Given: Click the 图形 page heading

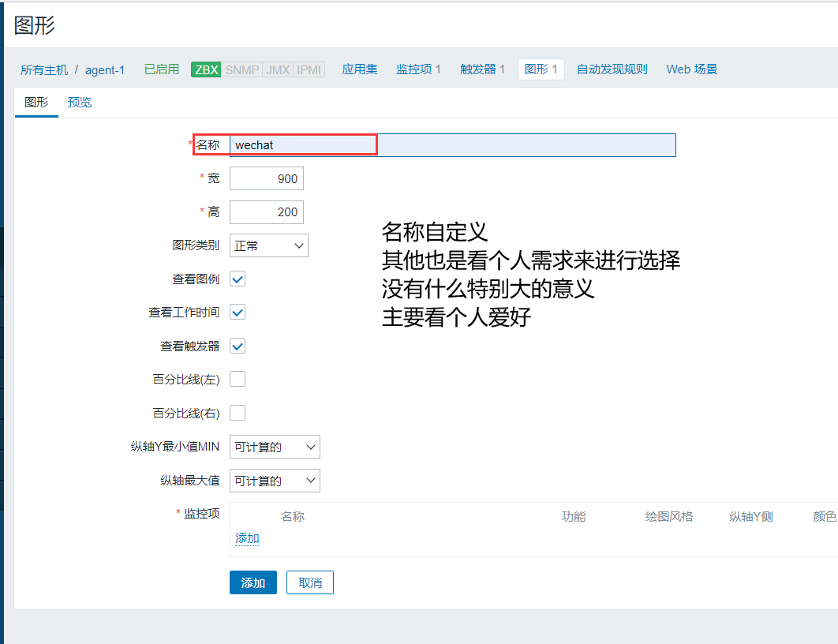Looking at the screenshot, I should (34, 25).
